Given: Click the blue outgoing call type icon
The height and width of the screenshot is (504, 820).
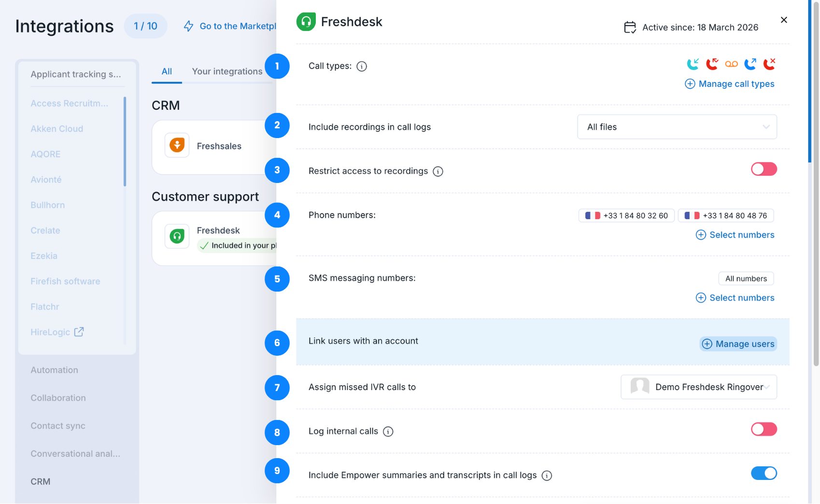Looking at the screenshot, I should [750, 64].
